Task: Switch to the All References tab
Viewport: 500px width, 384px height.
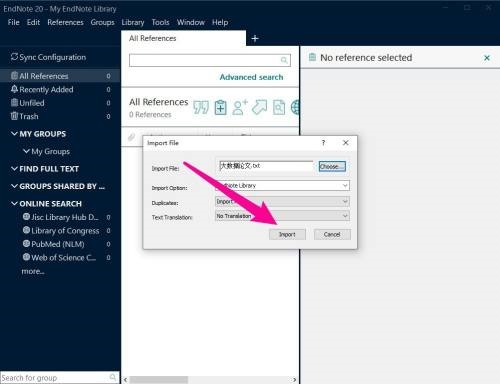Action: pyautogui.click(x=183, y=38)
